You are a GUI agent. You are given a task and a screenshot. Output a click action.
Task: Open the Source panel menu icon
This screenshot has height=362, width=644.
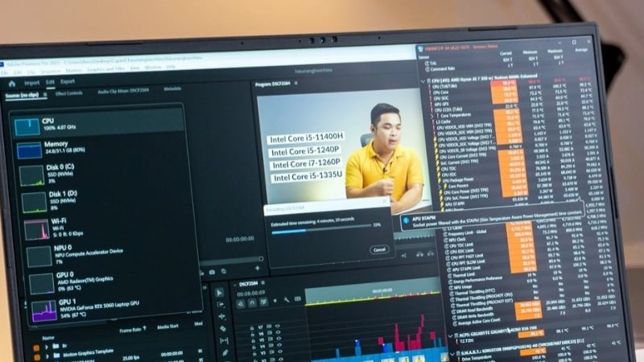pyautogui.click(x=45, y=95)
